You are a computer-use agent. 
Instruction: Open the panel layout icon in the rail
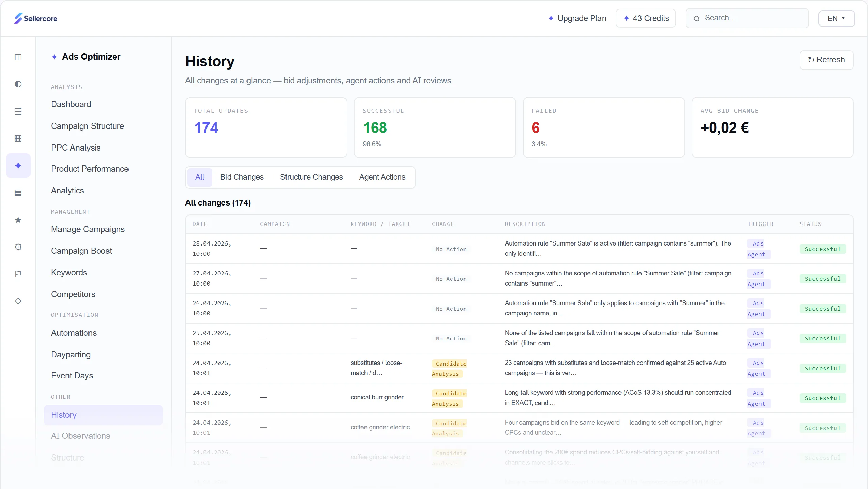(x=18, y=57)
